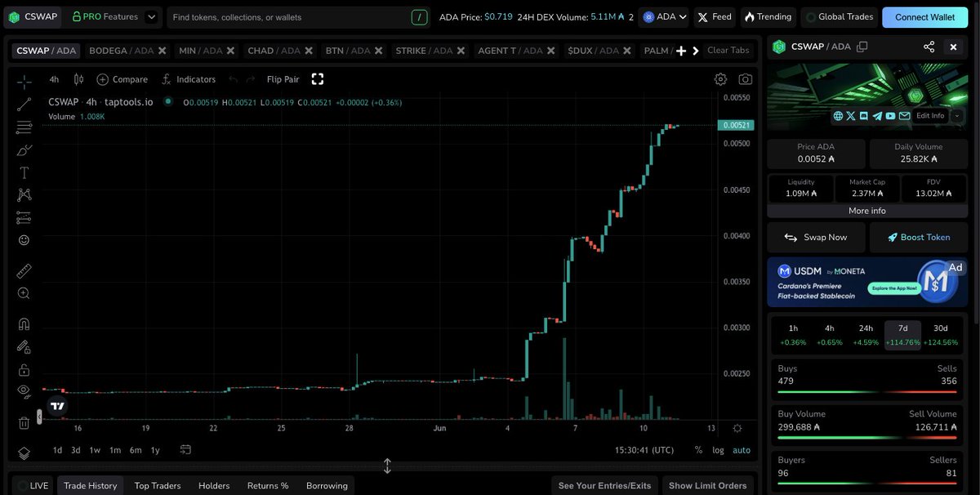
Task: Copy the CSWAP / ADA pair
Action: (862, 47)
